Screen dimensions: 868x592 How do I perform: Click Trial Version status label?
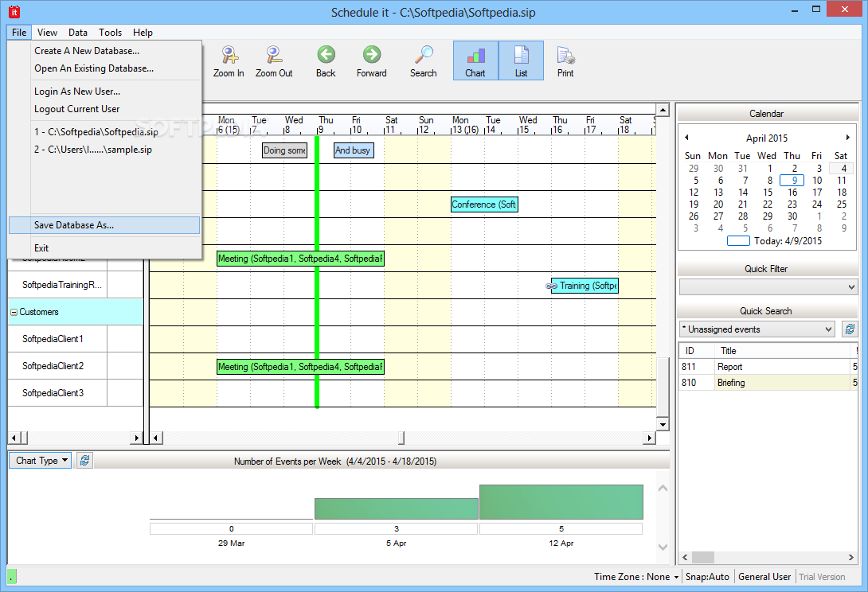coord(822,577)
